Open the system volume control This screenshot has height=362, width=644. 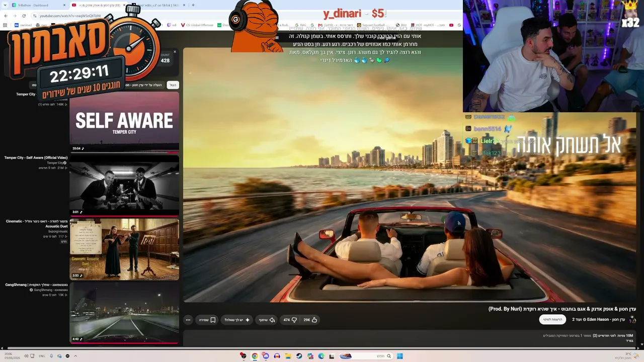pos(26,356)
